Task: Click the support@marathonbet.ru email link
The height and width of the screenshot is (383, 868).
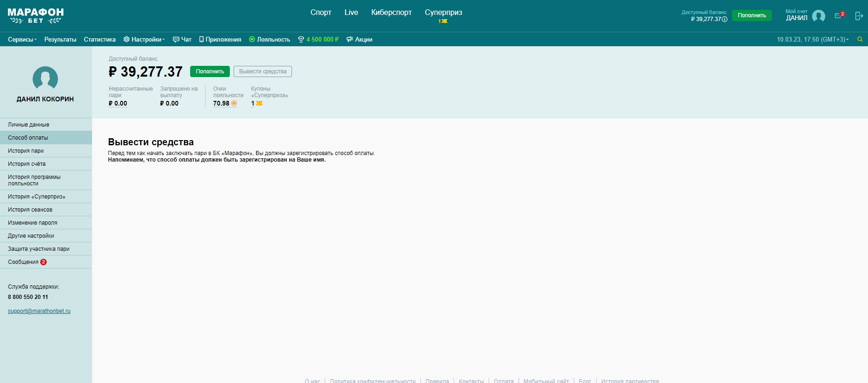Action: tap(39, 311)
